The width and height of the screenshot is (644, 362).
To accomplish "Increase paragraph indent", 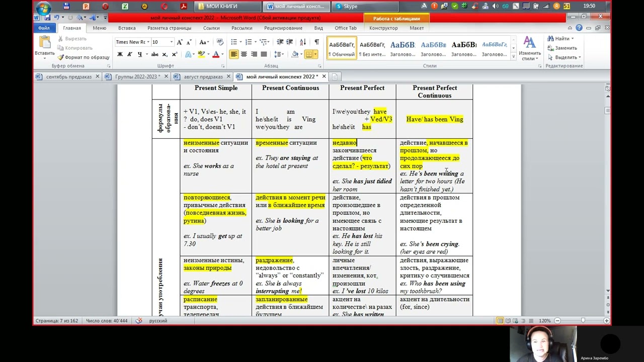I will tap(290, 42).
